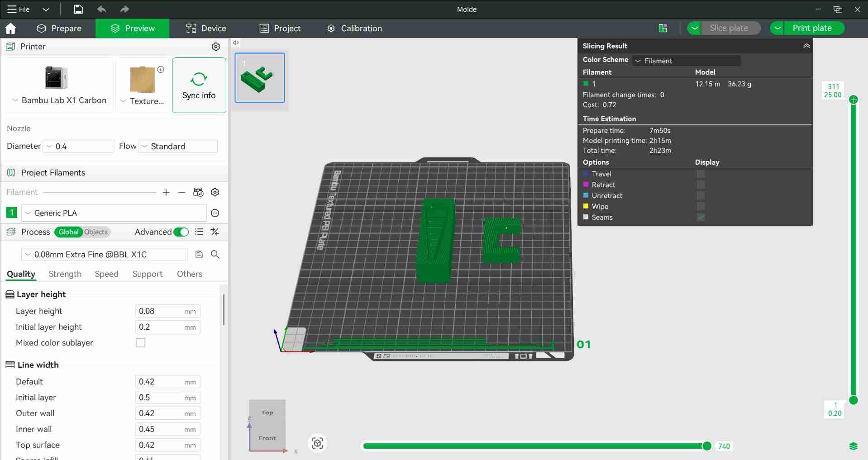The height and width of the screenshot is (460, 868).
Task: Open the view layout icon near Slice plate
Action: [x=663, y=28]
